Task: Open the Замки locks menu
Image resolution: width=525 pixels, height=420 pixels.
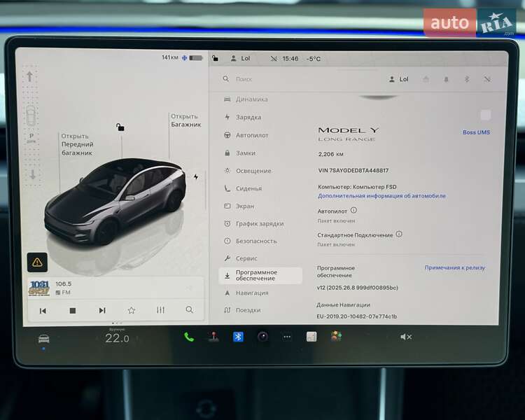Action: click(240, 153)
